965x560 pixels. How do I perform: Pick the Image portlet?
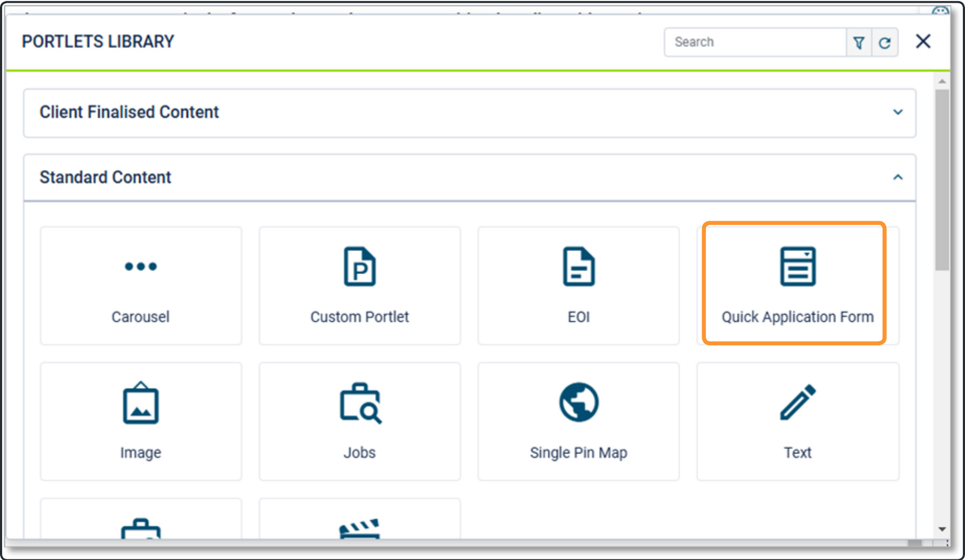point(141,421)
